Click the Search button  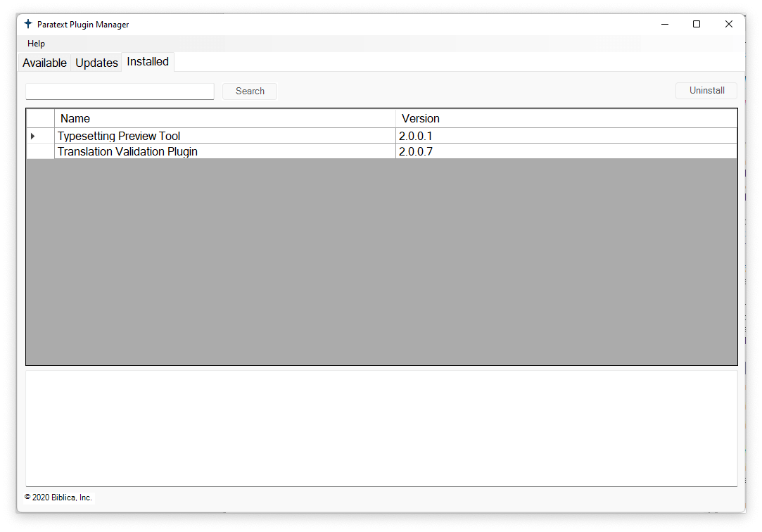coord(250,91)
